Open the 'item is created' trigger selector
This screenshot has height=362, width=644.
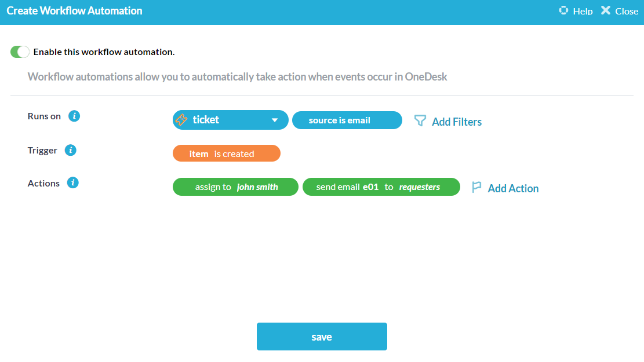(226, 153)
